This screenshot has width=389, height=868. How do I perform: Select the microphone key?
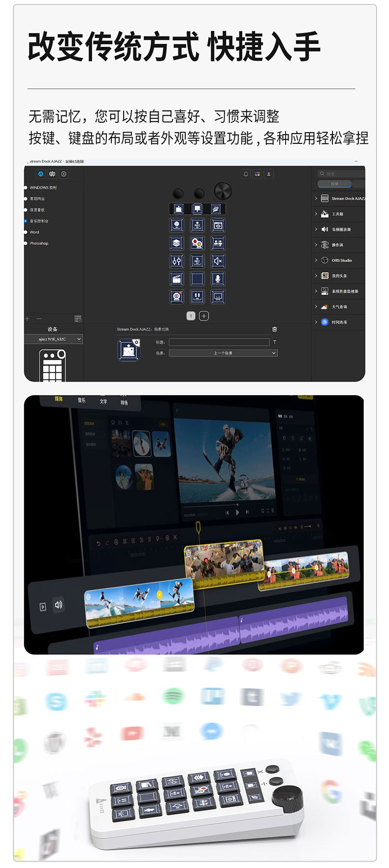[218, 278]
